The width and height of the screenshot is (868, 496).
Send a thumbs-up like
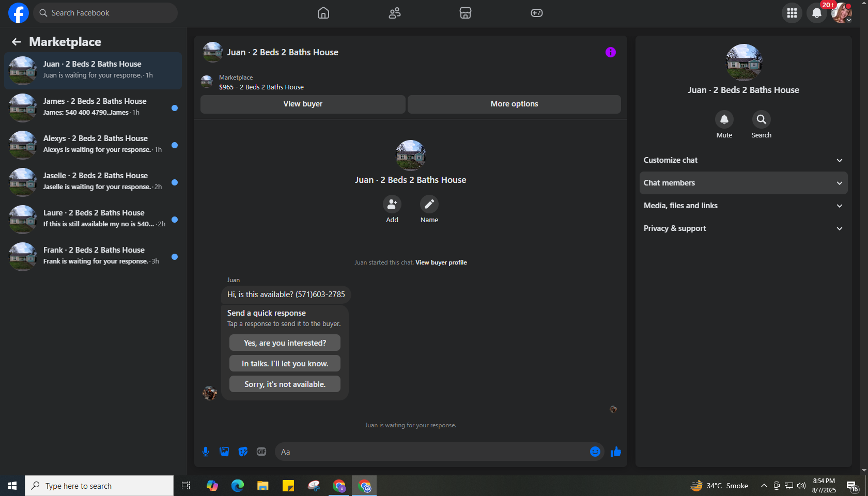[x=615, y=452]
